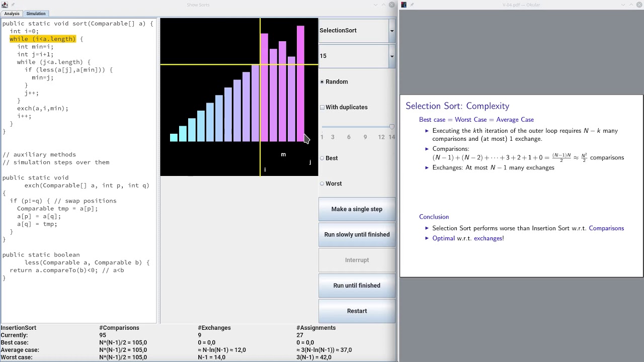Click 'Exchanges: At most N − 1' line in Okular
644x362 pixels.
click(493, 167)
